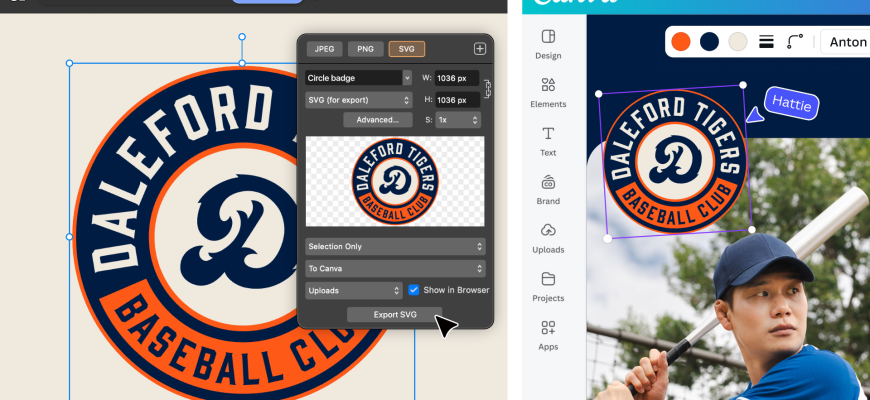Click the Hattie collaborator label

click(x=791, y=103)
